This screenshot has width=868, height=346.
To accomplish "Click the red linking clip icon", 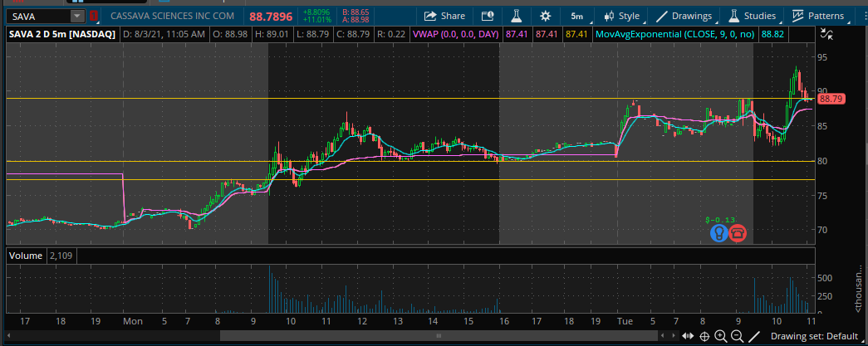I will tap(94, 17).
